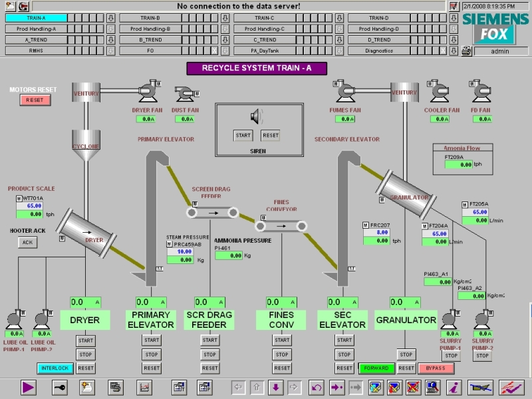Image resolution: width=532 pixels, height=399 pixels.
Task: Click the siren speaker icon
Action: pos(257,117)
